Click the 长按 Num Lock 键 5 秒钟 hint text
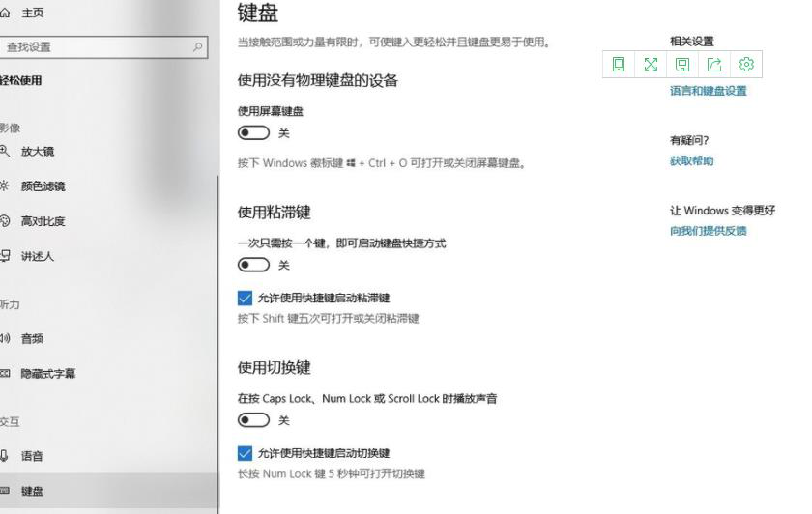812x514 pixels. click(x=331, y=473)
